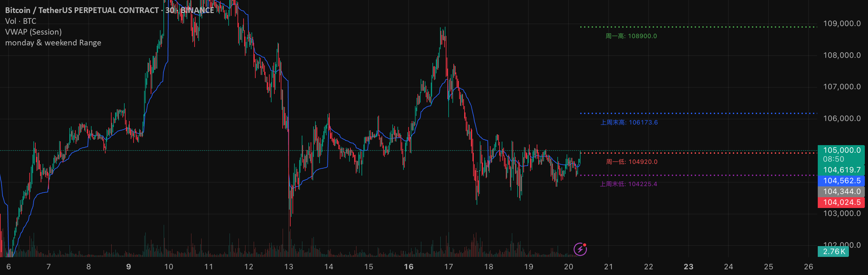Click 103,000.0 on the price axis
868x275 pixels.
842,213
